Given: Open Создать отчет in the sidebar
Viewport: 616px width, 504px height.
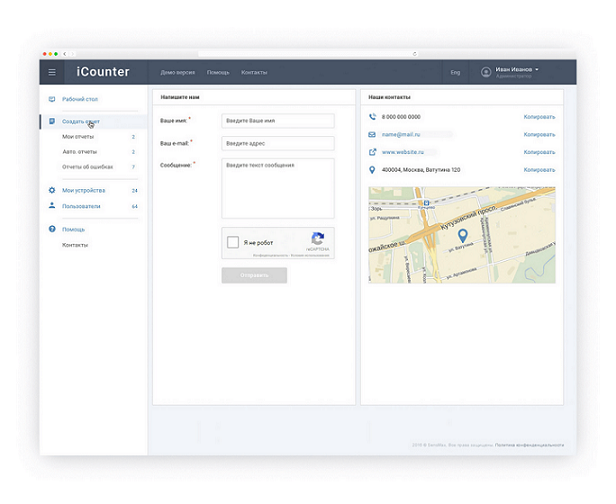Looking at the screenshot, I should 80,121.
